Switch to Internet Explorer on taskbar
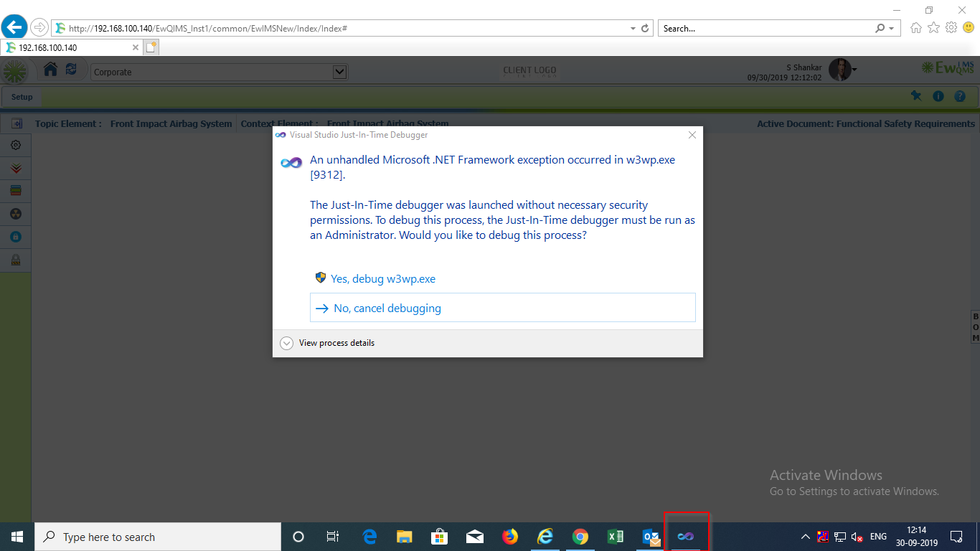 point(545,537)
